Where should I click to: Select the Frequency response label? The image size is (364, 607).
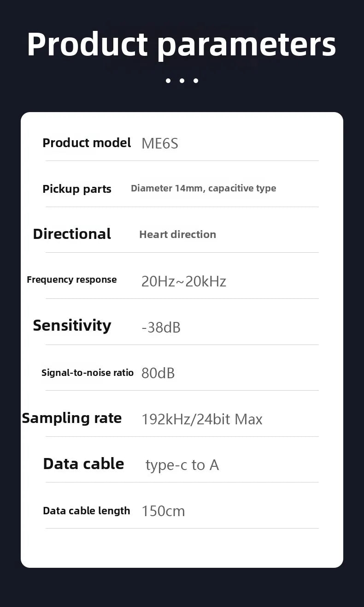coord(72,280)
